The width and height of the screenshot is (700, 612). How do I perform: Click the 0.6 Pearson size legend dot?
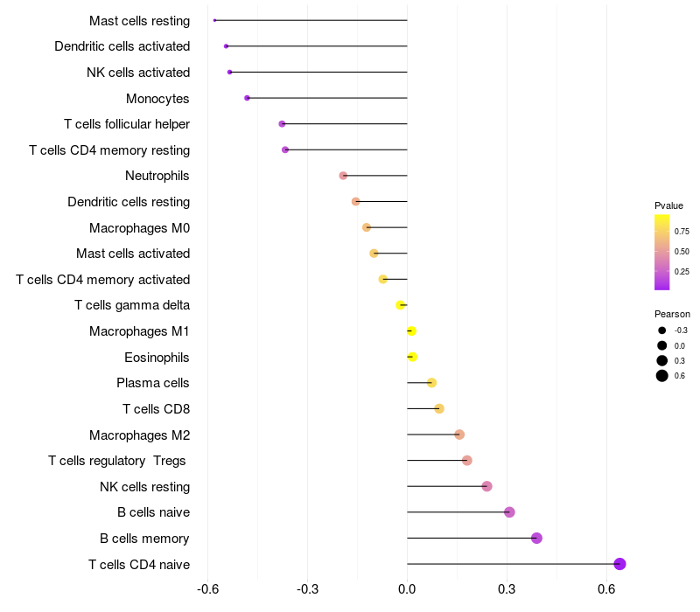coord(662,376)
